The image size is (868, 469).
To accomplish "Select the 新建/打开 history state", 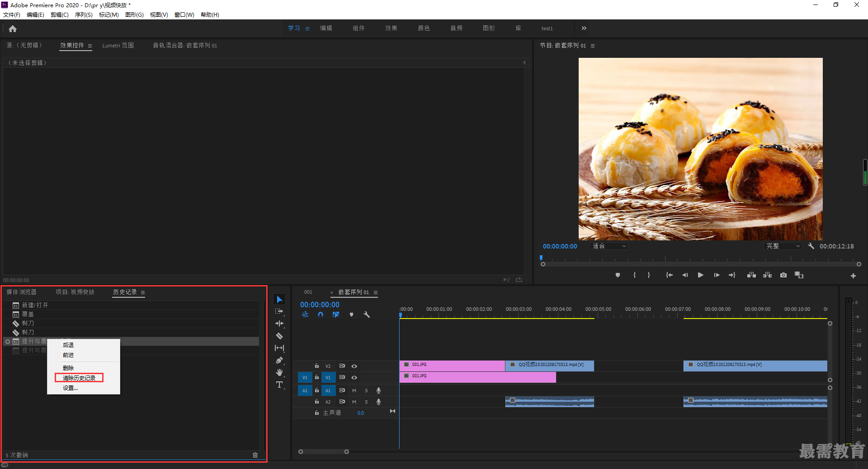I will (x=131, y=305).
